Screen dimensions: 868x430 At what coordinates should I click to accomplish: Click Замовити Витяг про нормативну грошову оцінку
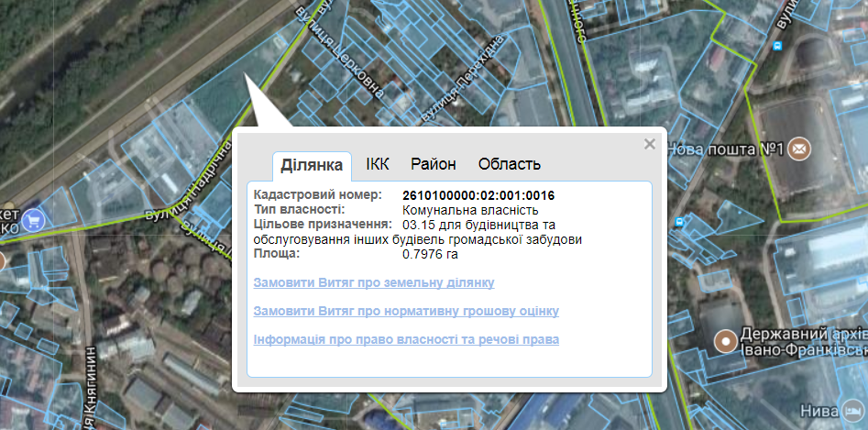406,311
